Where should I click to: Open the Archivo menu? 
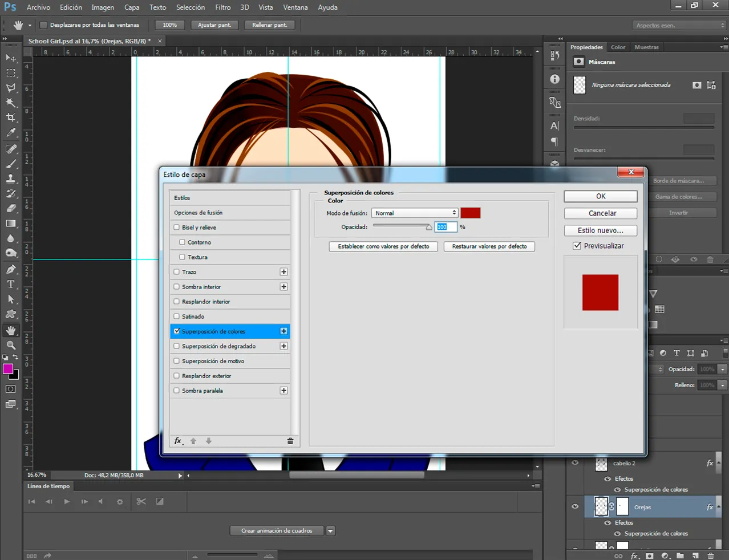38,7
